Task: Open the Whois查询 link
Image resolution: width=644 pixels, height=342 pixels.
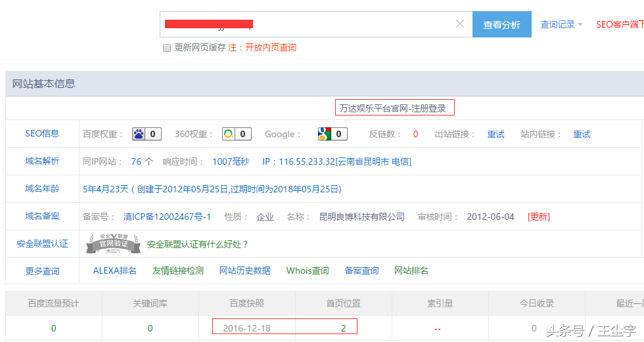Action: coord(308,270)
